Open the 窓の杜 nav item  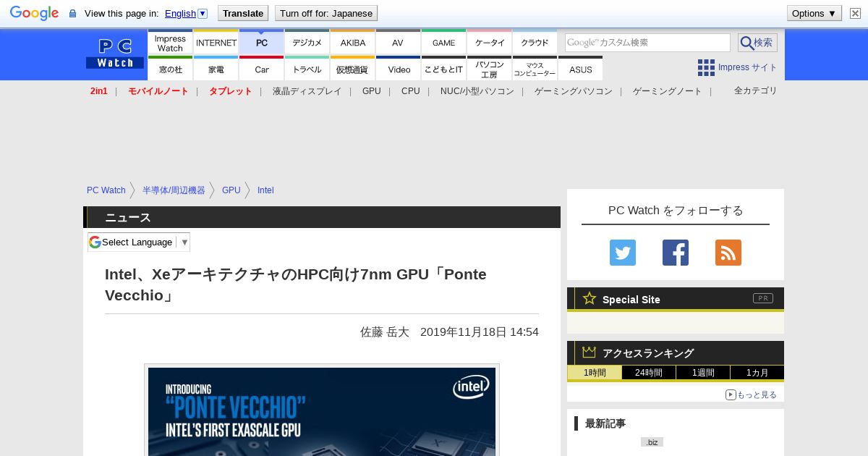(170, 69)
